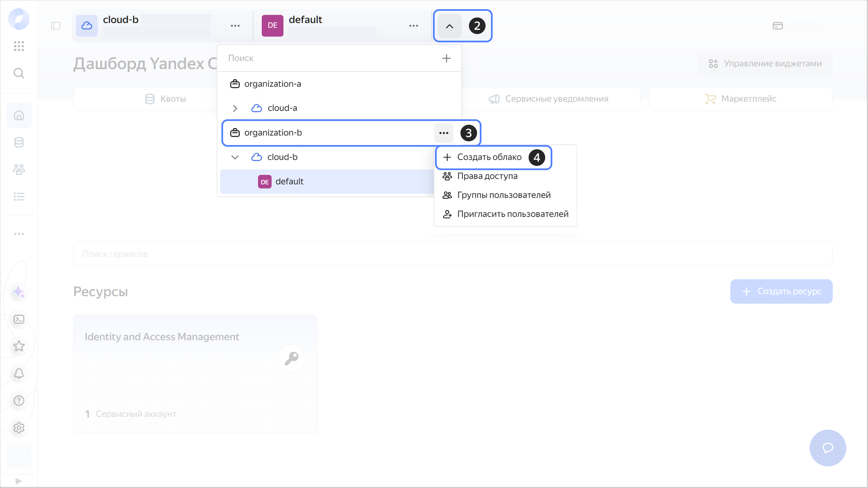Open the help question mark icon
868x488 pixels.
[x=19, y=401]
